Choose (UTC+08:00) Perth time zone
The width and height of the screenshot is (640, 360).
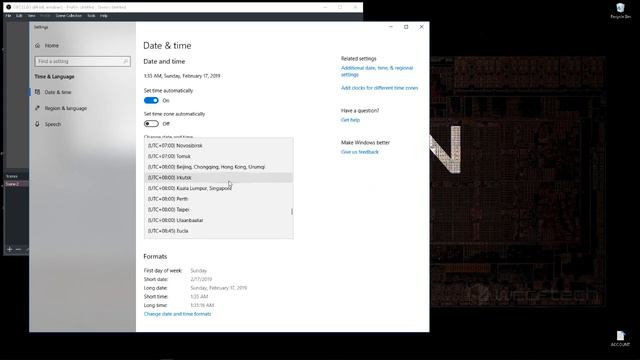[218, 199]
